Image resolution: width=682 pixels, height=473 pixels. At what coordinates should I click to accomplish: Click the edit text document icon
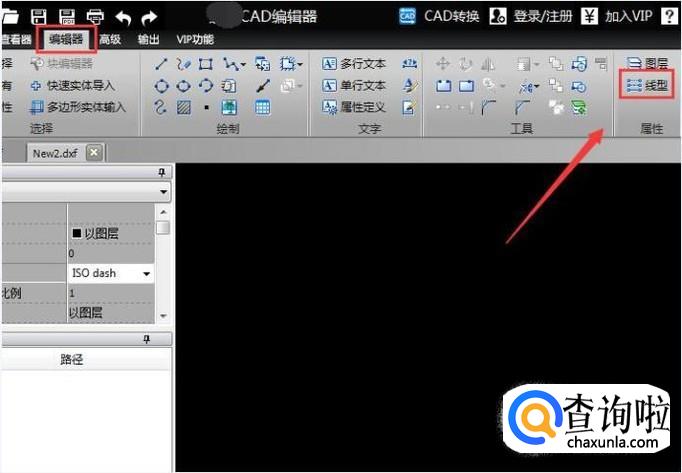[409, 107]
